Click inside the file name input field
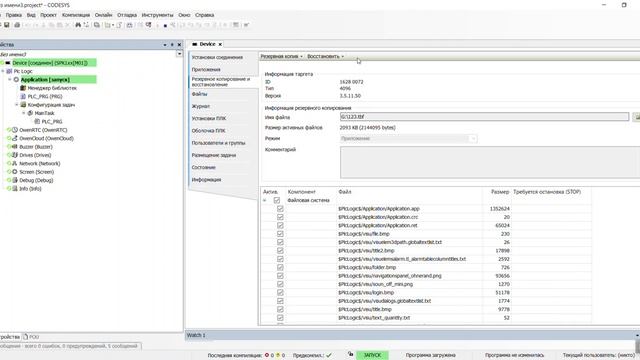This screenshot has height=360, width=640. click(484, 117)
